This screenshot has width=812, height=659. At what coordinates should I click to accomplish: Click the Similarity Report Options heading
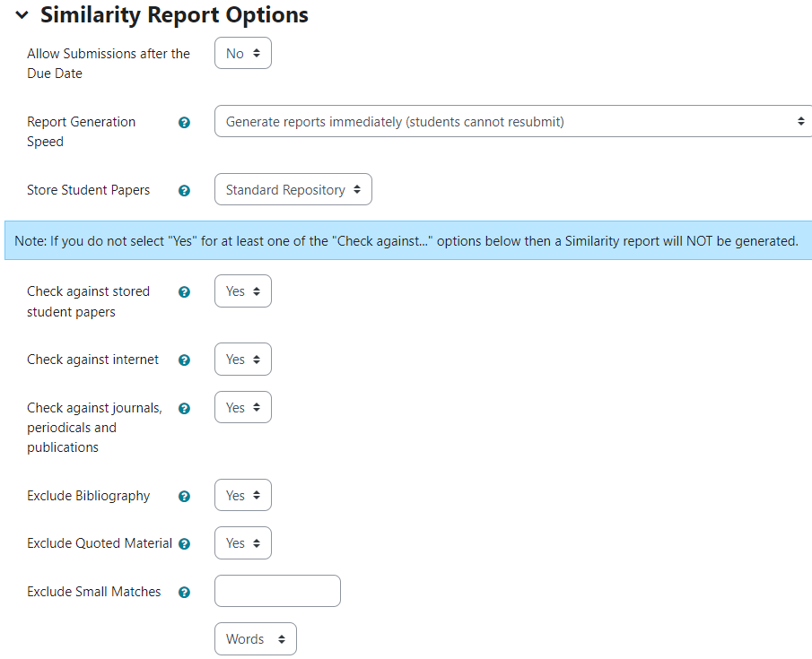(175, 14)
